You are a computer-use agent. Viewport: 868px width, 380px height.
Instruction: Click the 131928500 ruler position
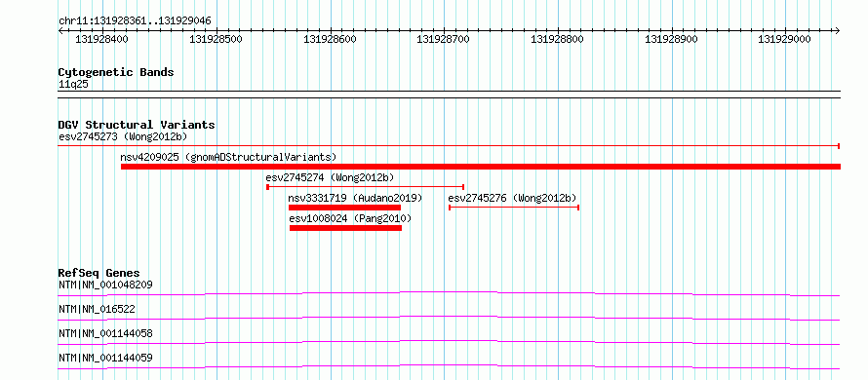pyautogui.click(x=216, y=39)
